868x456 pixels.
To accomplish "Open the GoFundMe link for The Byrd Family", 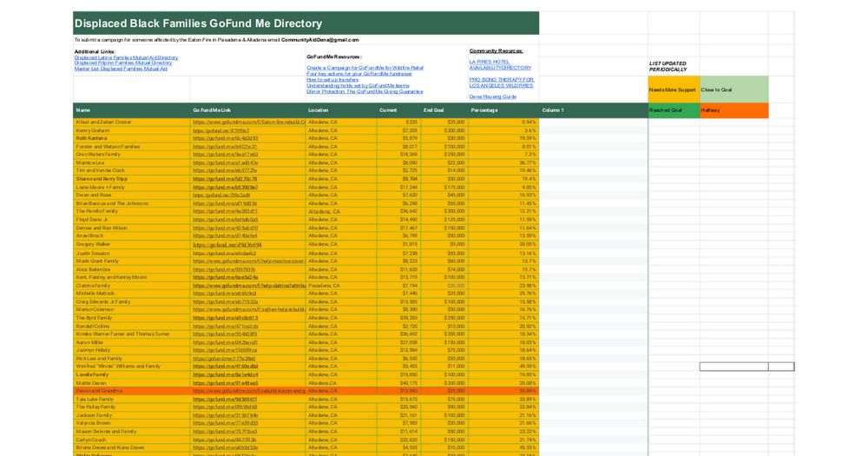I will click(226, 318).
